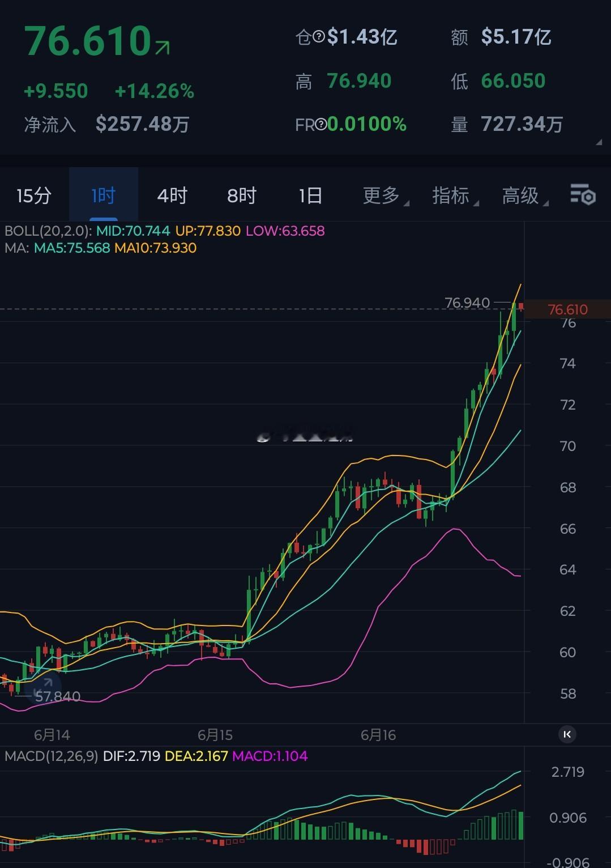The width and height of the screenshot is (611, 868).
Task: Expand stats panel corner triangle
Action: (599, 143)
